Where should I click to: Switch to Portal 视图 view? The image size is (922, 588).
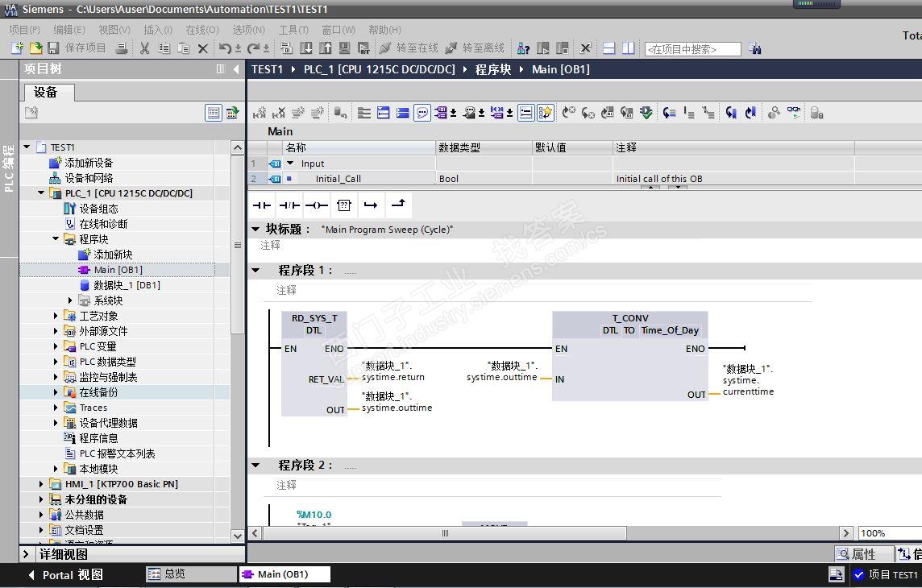tap(66, 574)
